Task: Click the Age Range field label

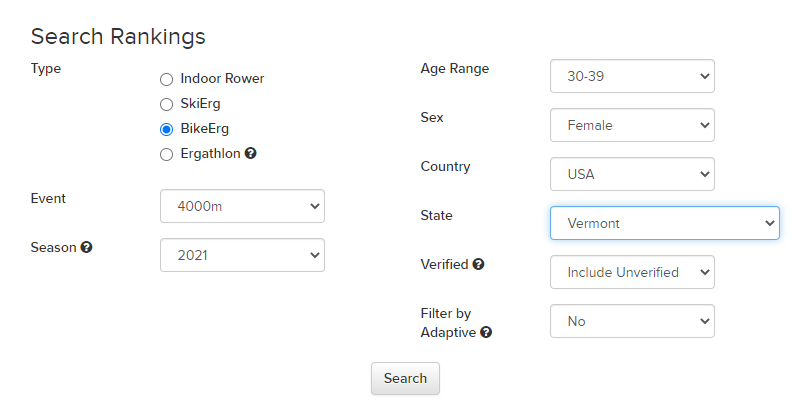Action: 455,69
